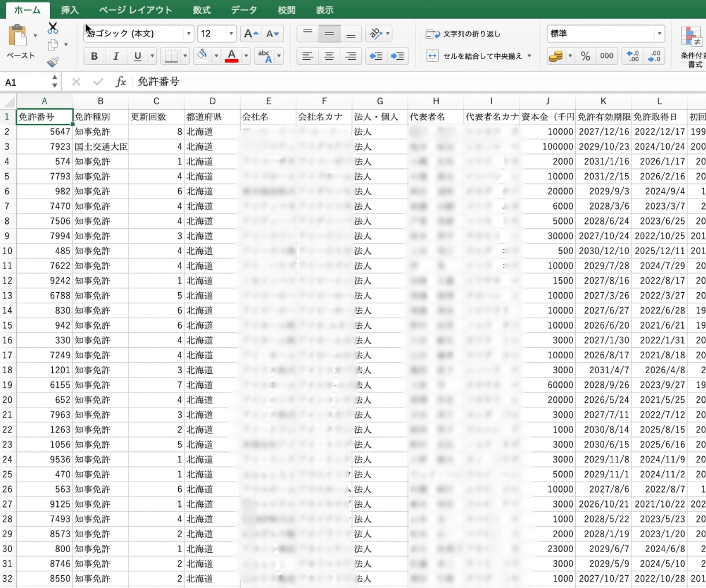Screen dimensions: 706x588
Task: Click the Paste clipboard icon
Action: pos(17,35)
